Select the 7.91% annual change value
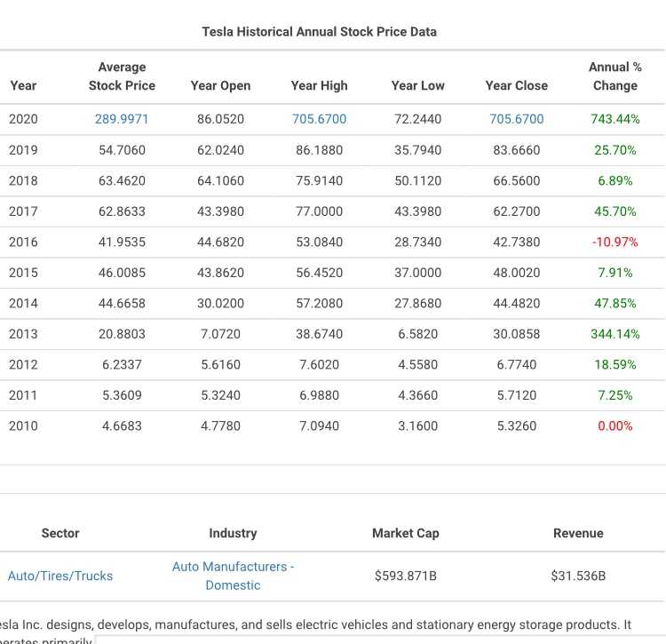 (x=615, y=273)
